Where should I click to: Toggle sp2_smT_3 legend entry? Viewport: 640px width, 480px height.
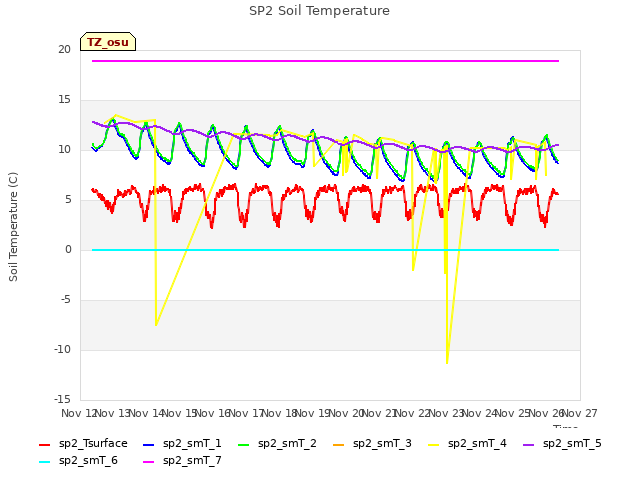pos(373,443)
